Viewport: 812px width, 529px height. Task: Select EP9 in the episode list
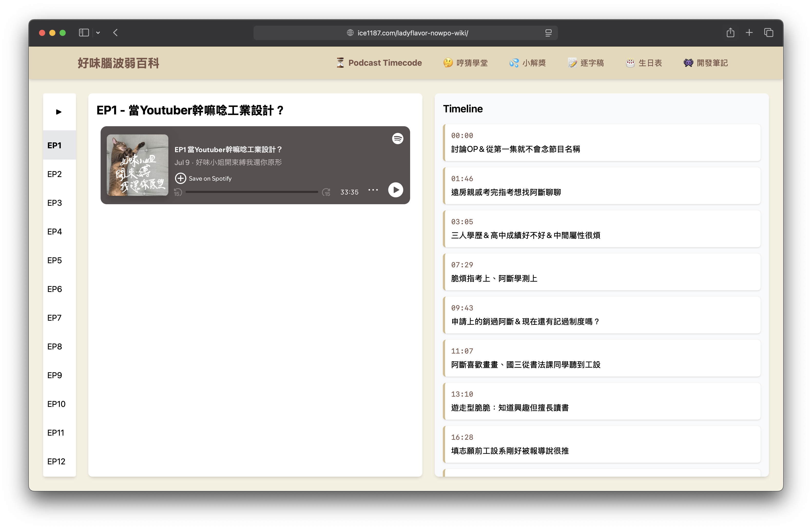click(59, 375)
